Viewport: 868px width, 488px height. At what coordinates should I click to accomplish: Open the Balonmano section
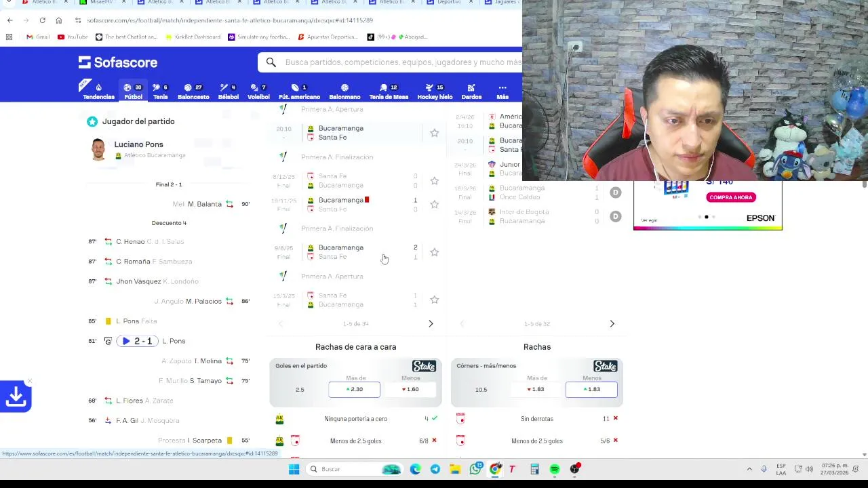[344, 91]
